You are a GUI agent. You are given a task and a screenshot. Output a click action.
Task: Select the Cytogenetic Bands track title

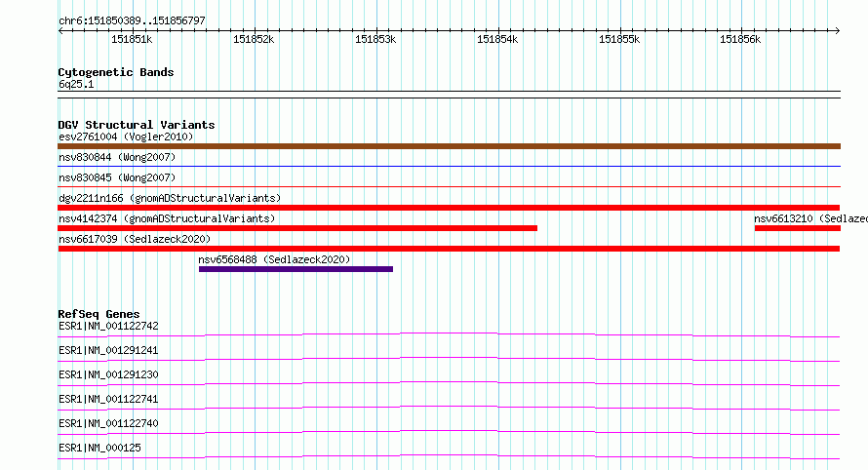click(116, 72)
